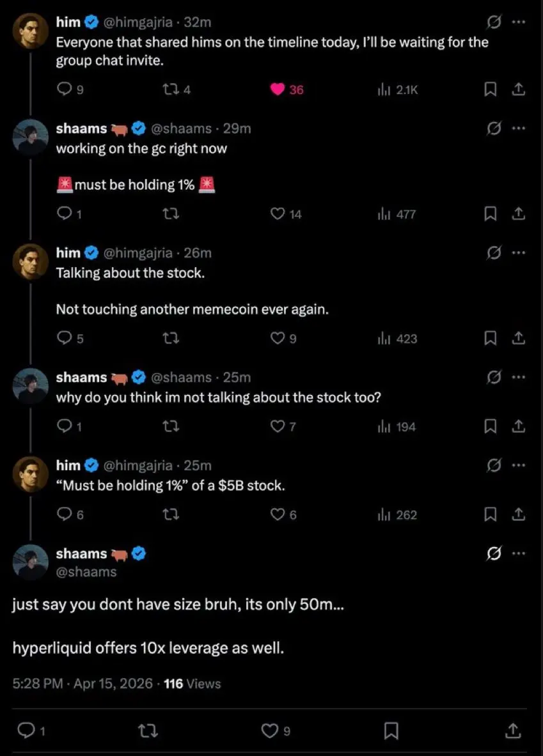
Task: Open the 116 Views count
Action: pyautogui.click(x=192, y=684)
